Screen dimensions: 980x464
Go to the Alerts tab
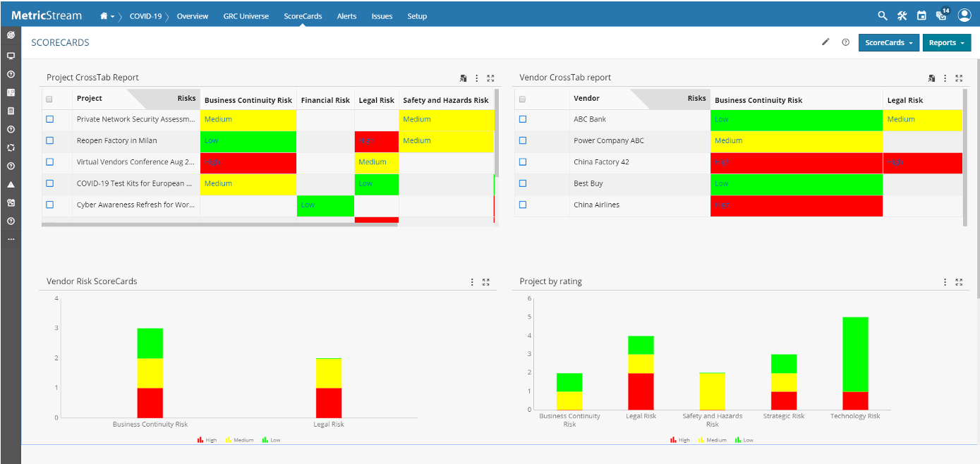pyautogui.click(x=346, y=16)
